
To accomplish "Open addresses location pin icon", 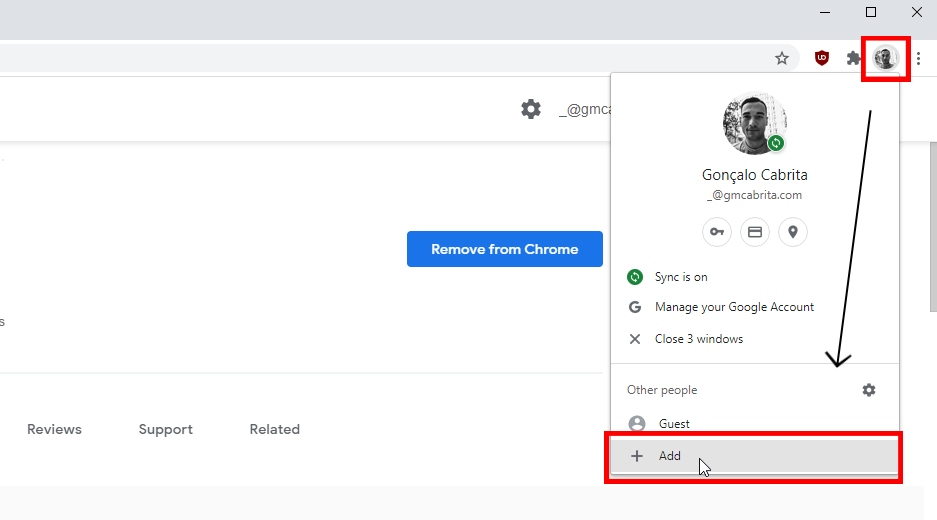I will pos(793,232).
